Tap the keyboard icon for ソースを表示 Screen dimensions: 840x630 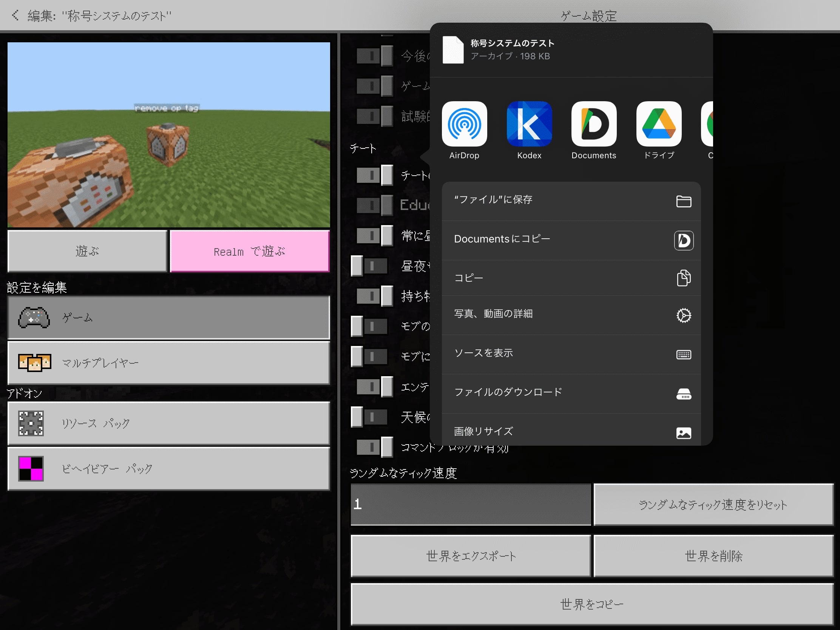tap(684, 354)
